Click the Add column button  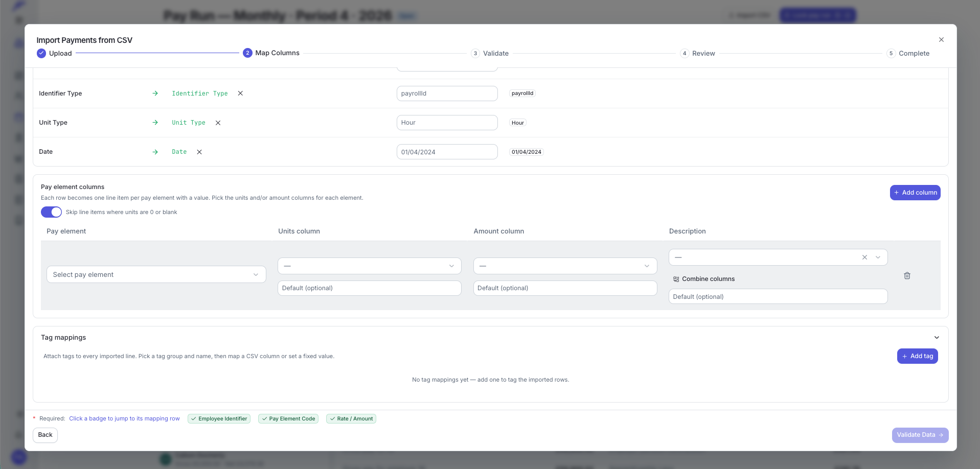[915, 193]
